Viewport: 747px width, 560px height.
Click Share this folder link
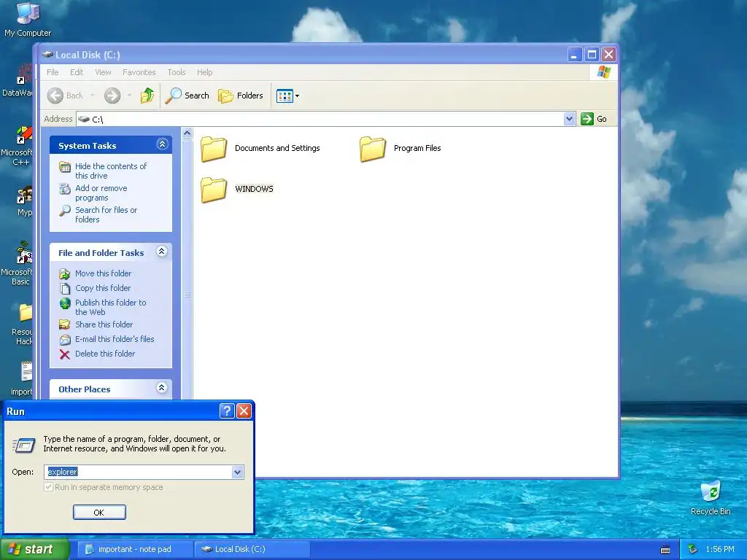[104, 324]
